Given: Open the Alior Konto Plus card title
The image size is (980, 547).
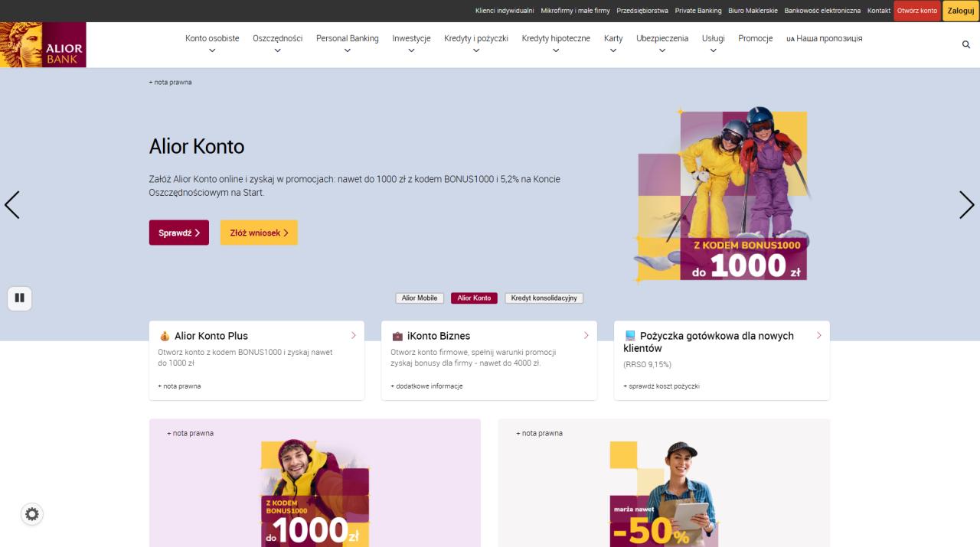Looking at the screenshot, I should (x=211, y=336).
